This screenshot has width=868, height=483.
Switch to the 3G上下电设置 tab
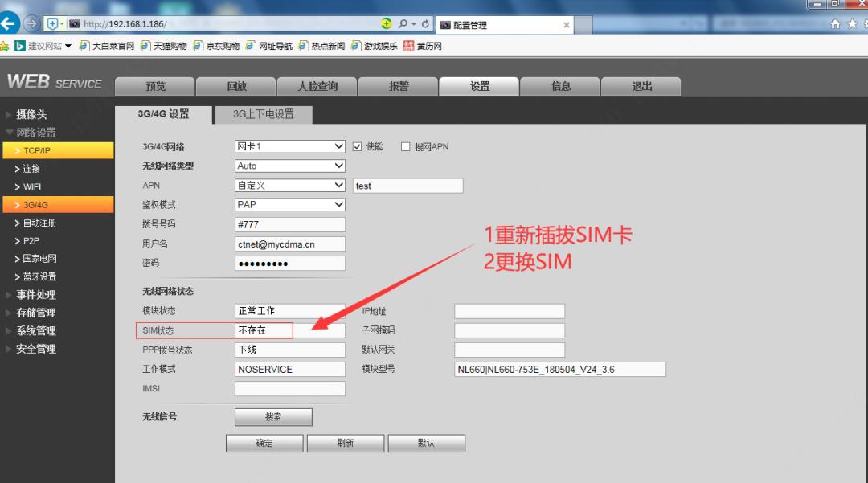(x=262, y=114)
